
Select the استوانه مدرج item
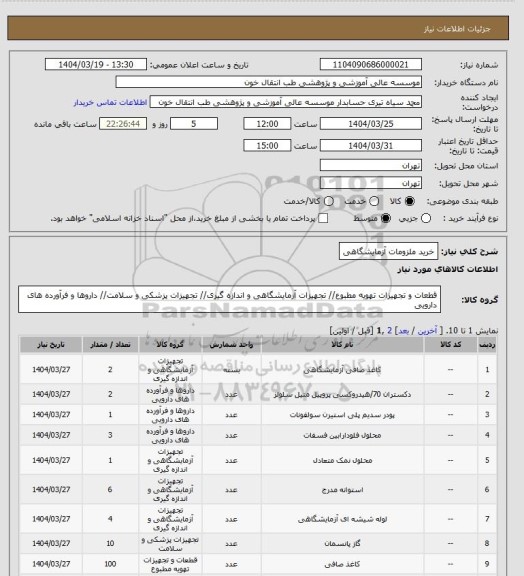point(342,490)
